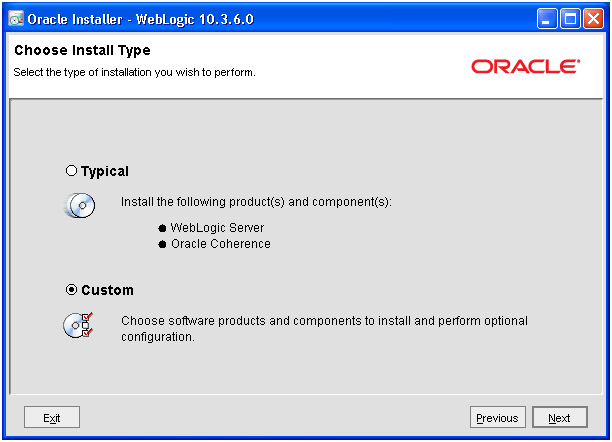The height and width of the screenshot is (442, 612).
Task: Click the 'Choose software products and components' description
Action: [324, 329]
